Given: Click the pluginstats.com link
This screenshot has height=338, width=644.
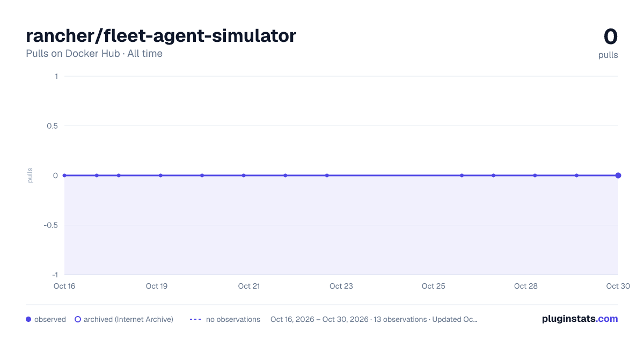Looking at the screenshot, I should (x=580, y=319).
